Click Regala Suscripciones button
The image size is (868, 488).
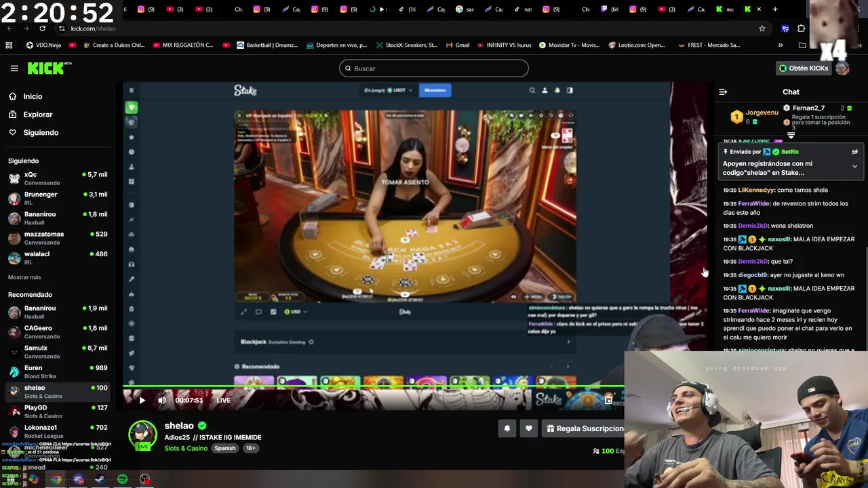583,428
